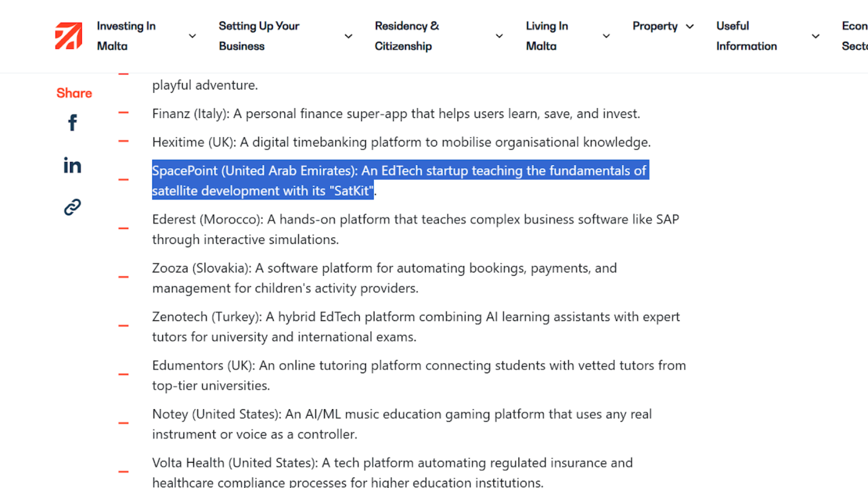Open the Setting Up Your Business menu
The image size is (868, 488).
coord(259,36)
